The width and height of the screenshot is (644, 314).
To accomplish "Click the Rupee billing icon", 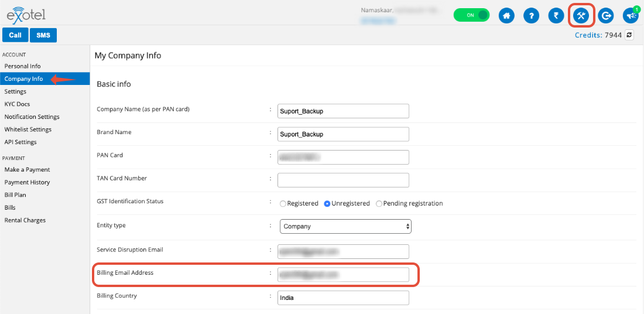I will point(556,16).
